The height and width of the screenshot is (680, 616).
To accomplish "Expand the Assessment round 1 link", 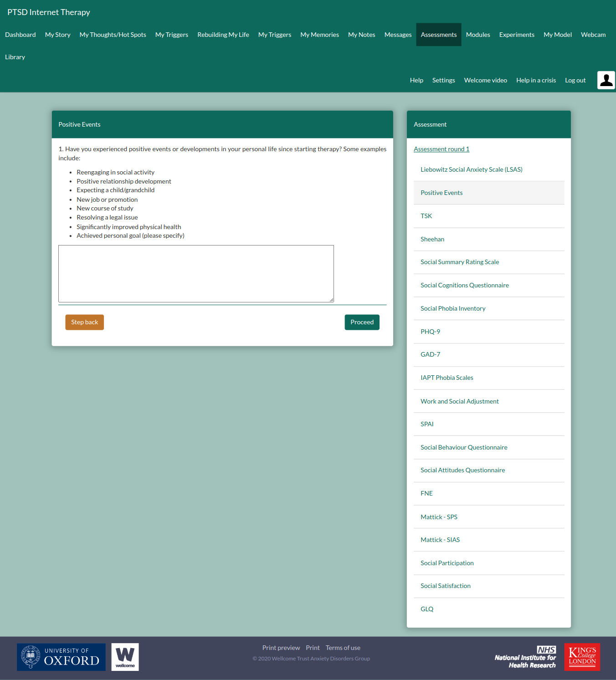I will [x=441, y=149].
